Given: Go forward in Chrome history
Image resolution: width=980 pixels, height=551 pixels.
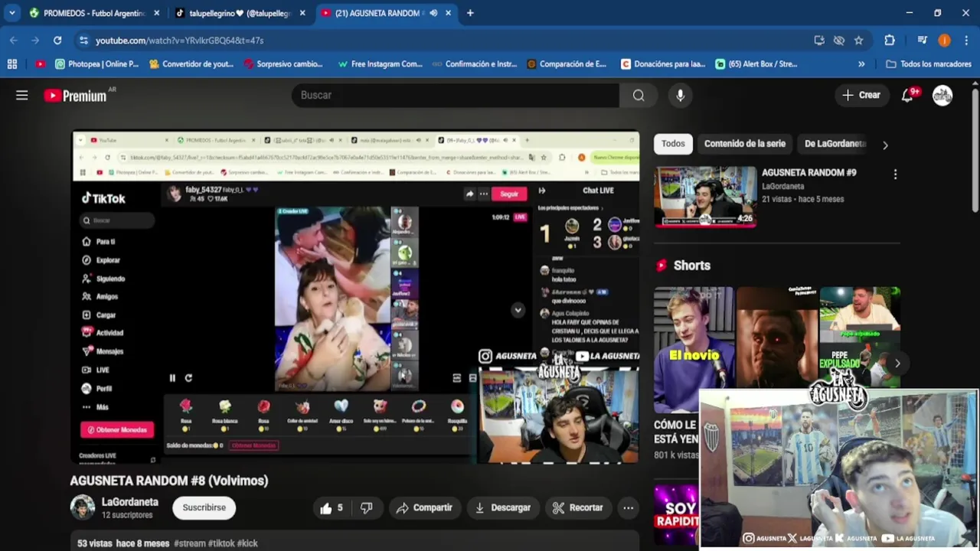Looking at the screenshot, I should click(x=35, y=40).
